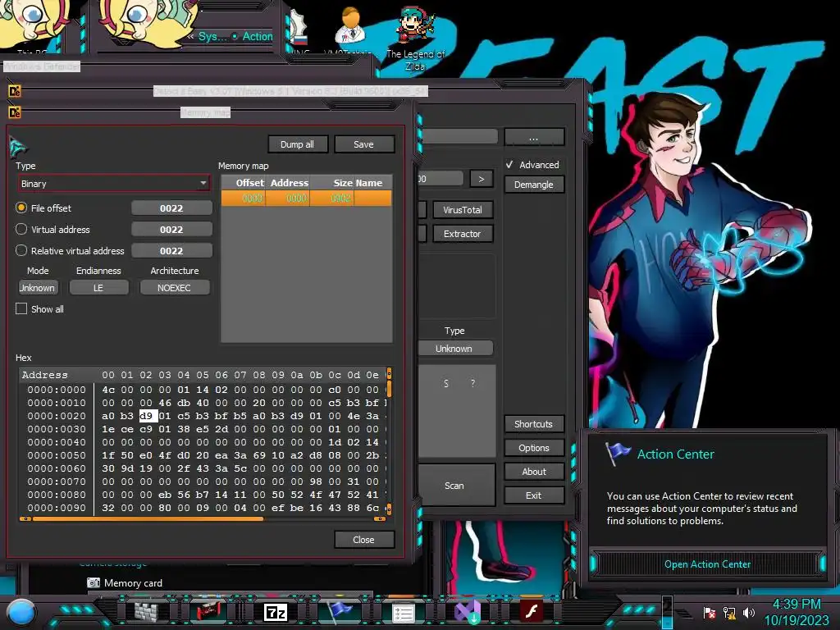This screenshot has height=630, width=840.
Task: Click the Address column header in Memory map
Action: click(x=288, y=183)
